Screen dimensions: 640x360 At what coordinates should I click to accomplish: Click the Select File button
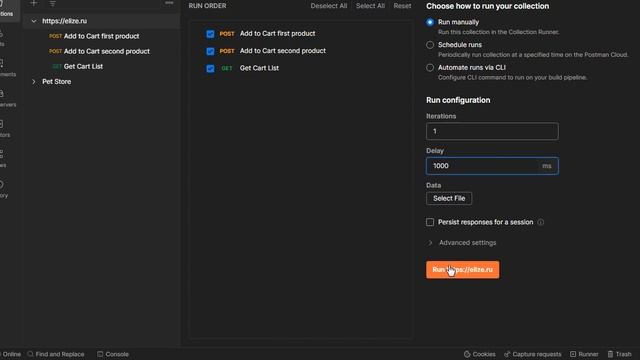point(449,198)
